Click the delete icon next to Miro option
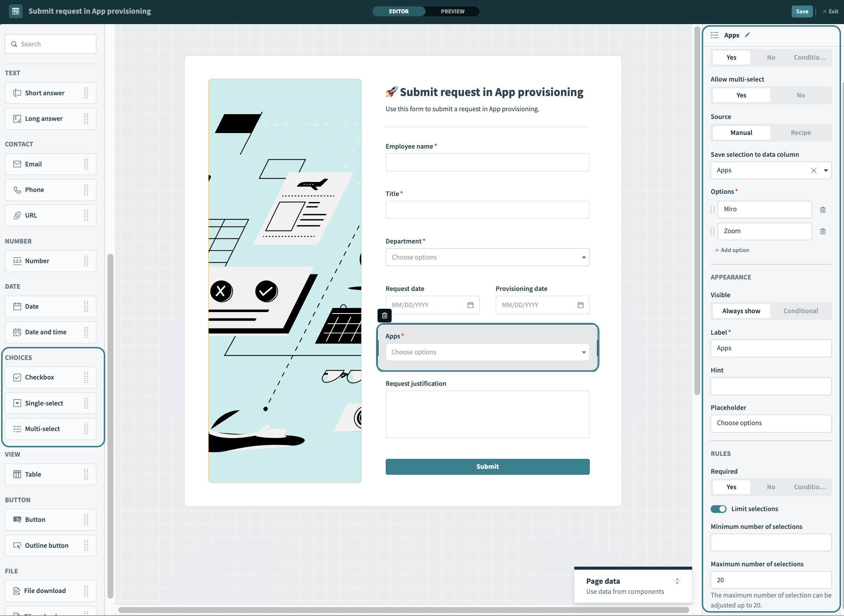Screen dimensions: 844x616 pos(823,209)
